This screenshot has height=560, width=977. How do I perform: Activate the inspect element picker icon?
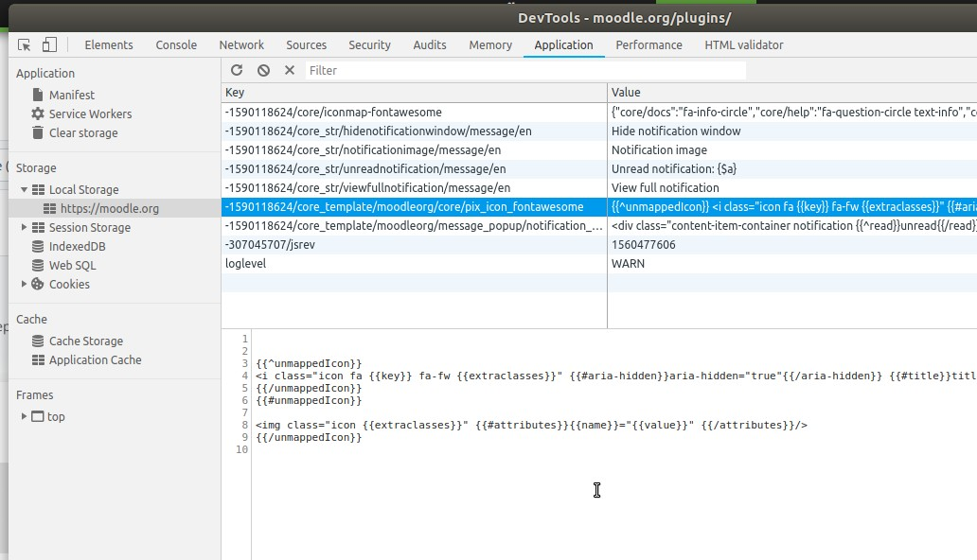(25, 44)
